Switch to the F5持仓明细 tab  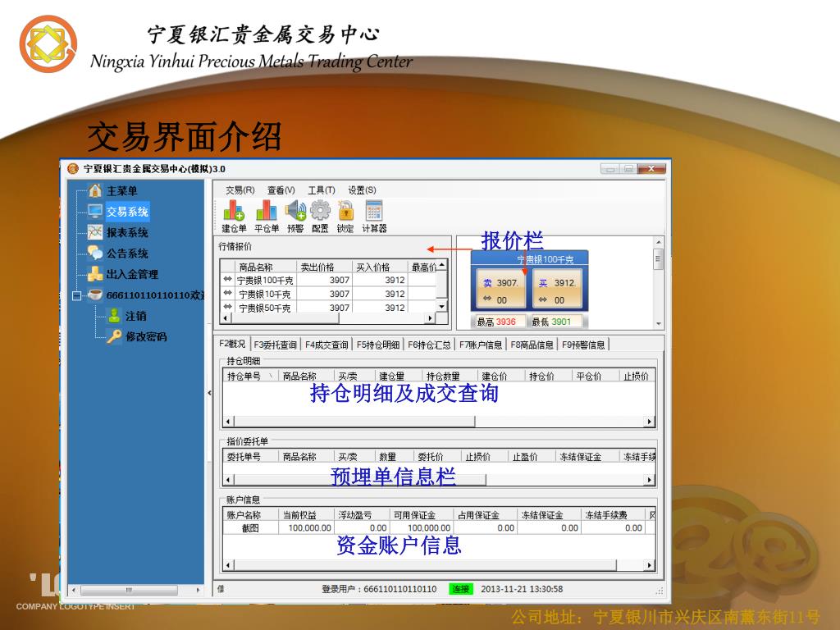pos(377,345)
